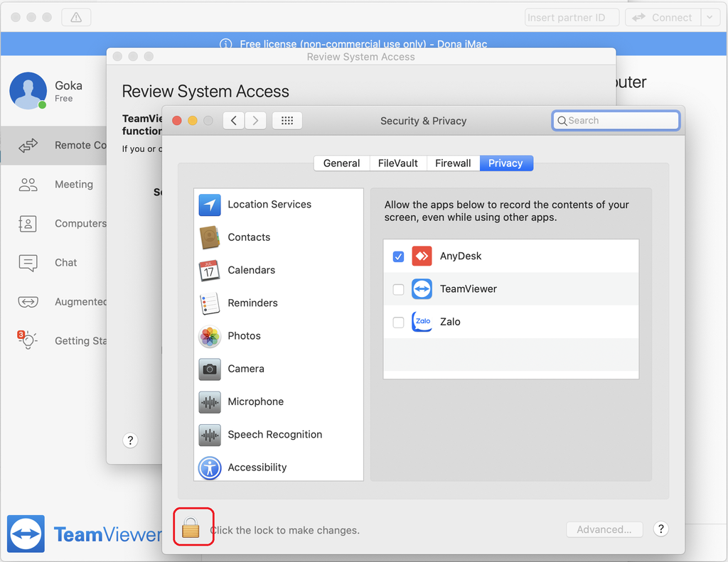Close the Security & Privacy window

point(177,121)
